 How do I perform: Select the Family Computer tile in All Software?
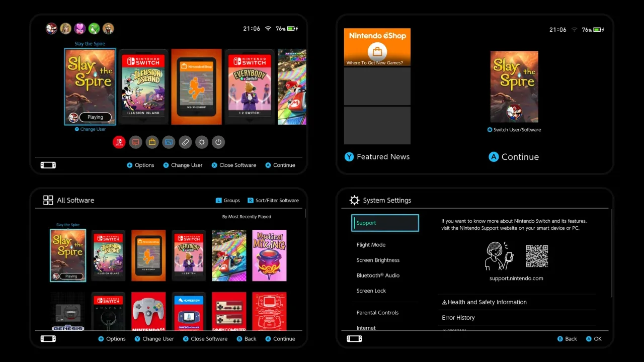pos(229,312)
